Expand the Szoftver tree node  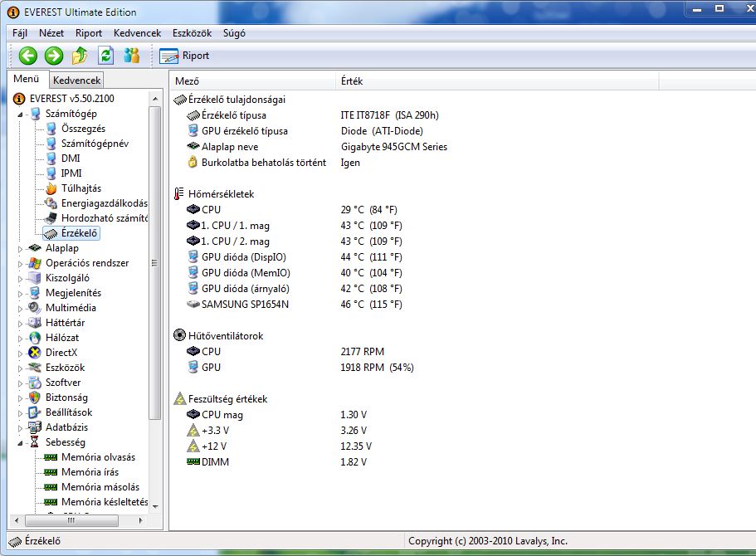click(20, 383)
